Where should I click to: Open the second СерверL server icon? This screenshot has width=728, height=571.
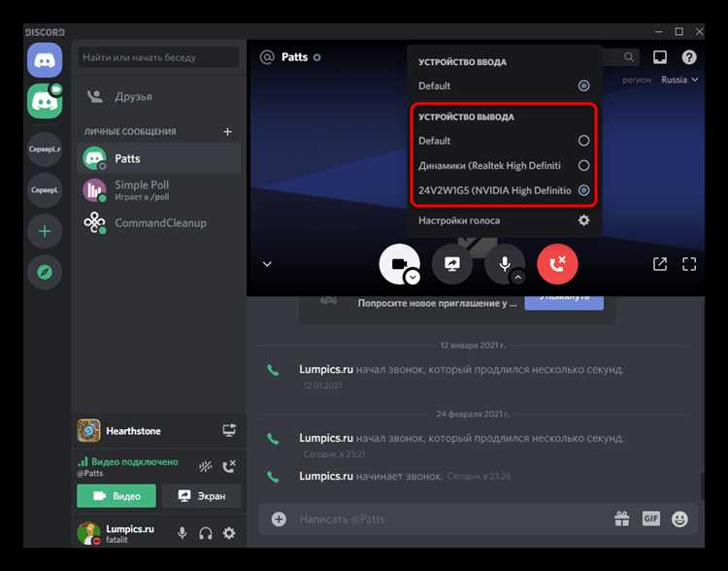point(45,190)
